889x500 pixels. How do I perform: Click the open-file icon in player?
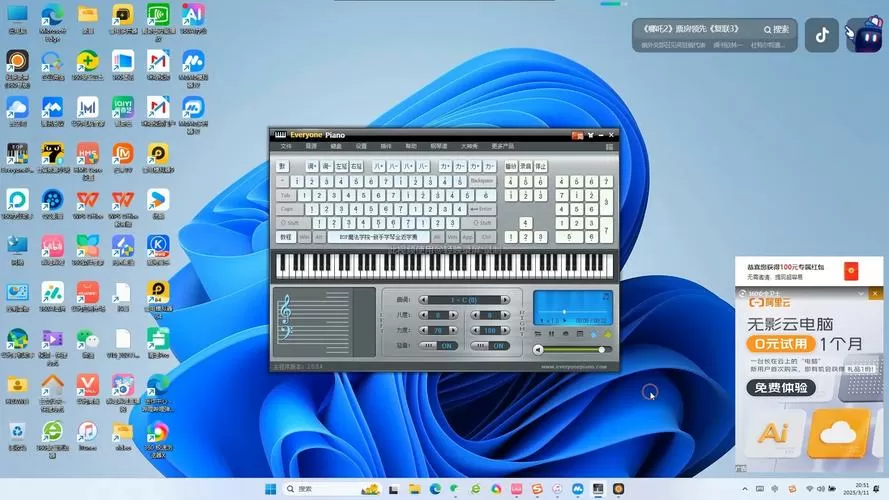click(x=538, y=334)
